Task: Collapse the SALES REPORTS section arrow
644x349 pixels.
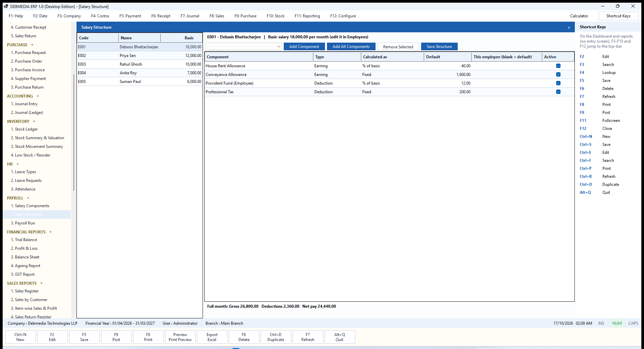Action: coord(42,283)
